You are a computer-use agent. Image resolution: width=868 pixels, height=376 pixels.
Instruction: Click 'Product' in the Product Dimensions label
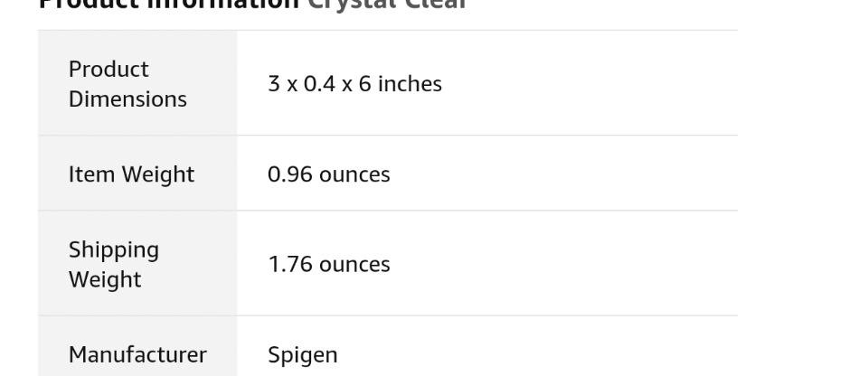pos(108,70)
